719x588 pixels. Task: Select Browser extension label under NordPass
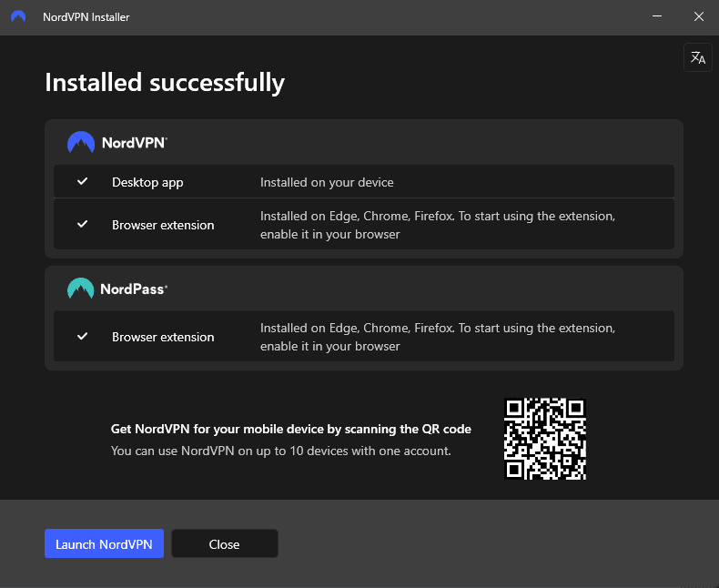(163, 337)
